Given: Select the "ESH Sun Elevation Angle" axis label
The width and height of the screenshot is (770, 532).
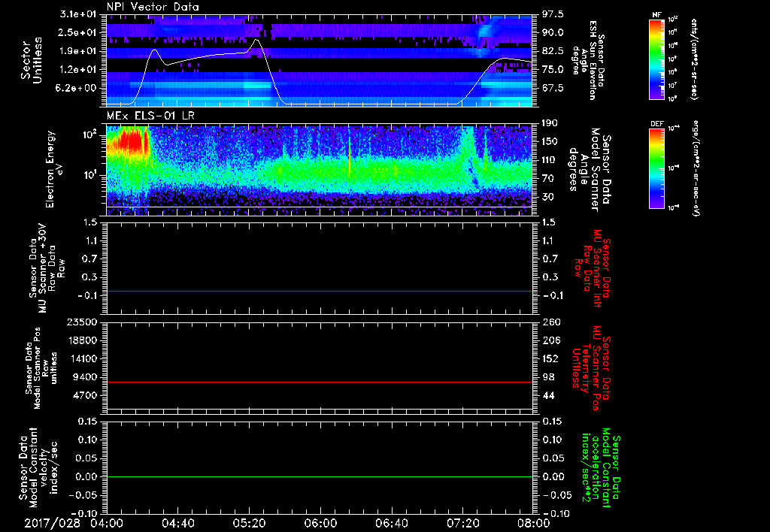Looking at the screenshot, I should coord(588,60).
